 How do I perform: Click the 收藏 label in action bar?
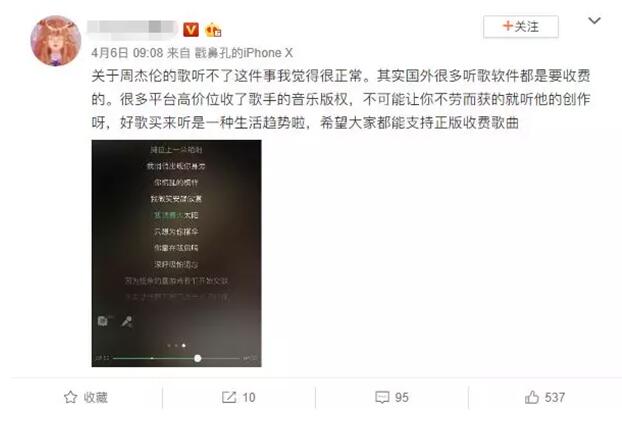pos(95,397)
